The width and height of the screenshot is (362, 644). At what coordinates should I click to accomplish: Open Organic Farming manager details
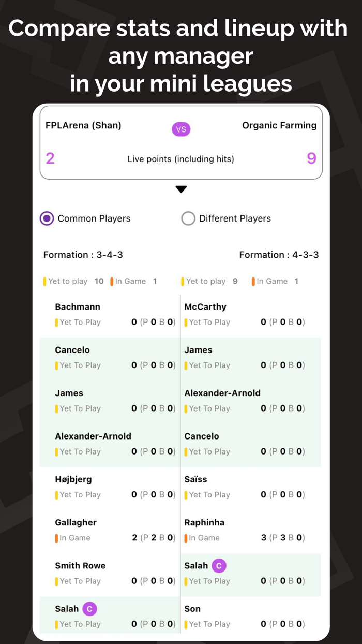(x=279, y=125)
